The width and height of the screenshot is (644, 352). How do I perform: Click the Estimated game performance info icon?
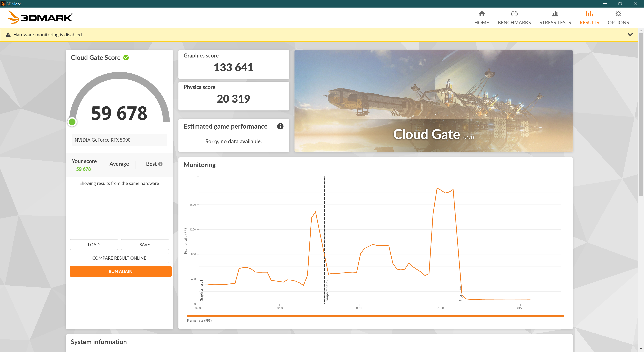(280, 126)
